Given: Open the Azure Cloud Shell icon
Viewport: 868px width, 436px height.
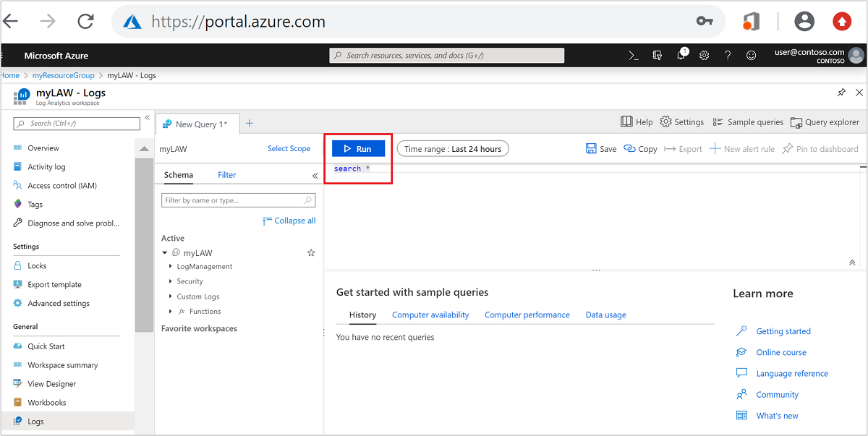Looking at the screenshot, I should [634, 56].
